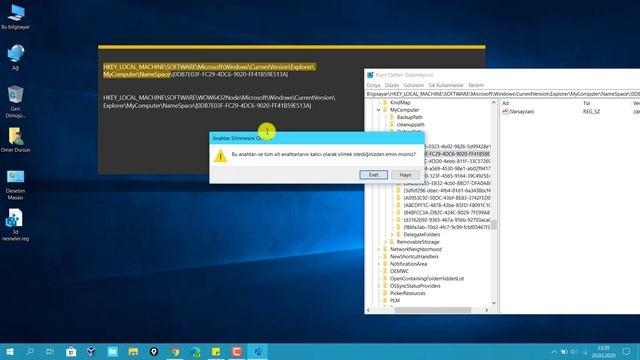The width and height of the screenshot is (640, 360).
Task: Click the active Registry Editor taskbar icon
Action: pos(258,351)
